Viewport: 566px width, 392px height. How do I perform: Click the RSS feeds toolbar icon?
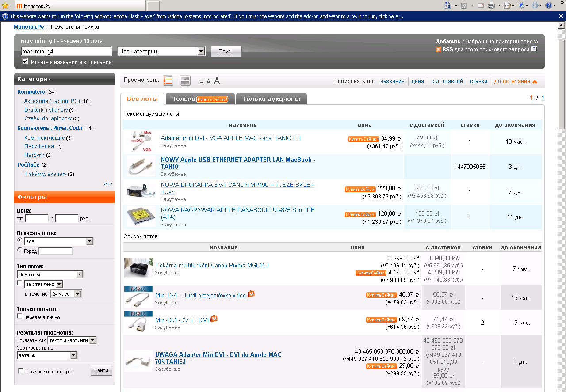pyautogui.click(x=464, y=5)
